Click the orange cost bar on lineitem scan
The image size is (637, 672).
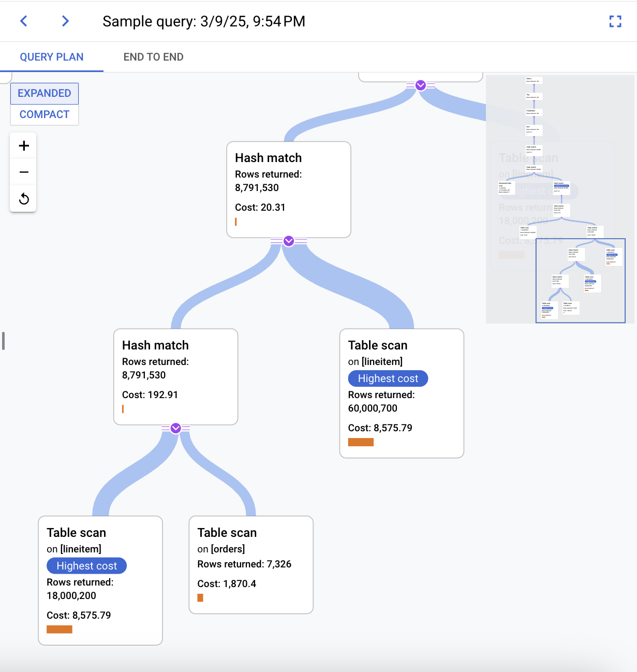[361, 442]
